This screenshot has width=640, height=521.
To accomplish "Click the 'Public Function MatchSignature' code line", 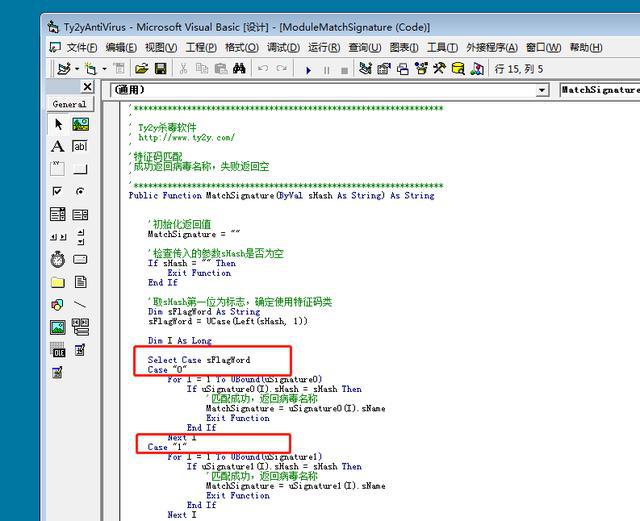I will tap(281, 196).
